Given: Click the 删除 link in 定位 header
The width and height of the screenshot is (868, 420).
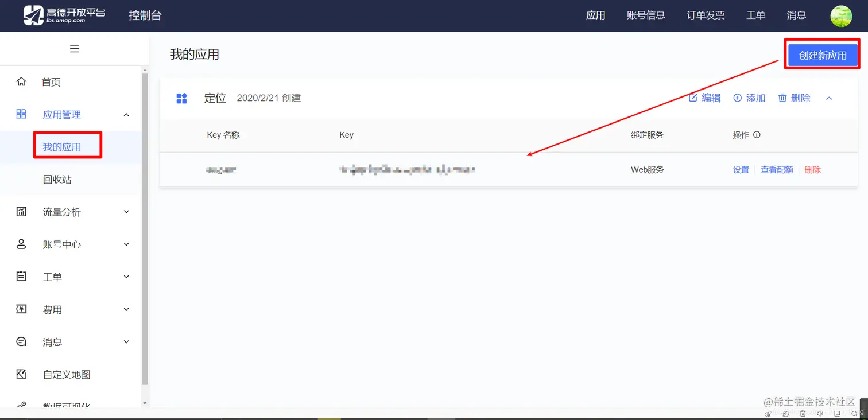Looking at the screenshot, I should point(800,98).
